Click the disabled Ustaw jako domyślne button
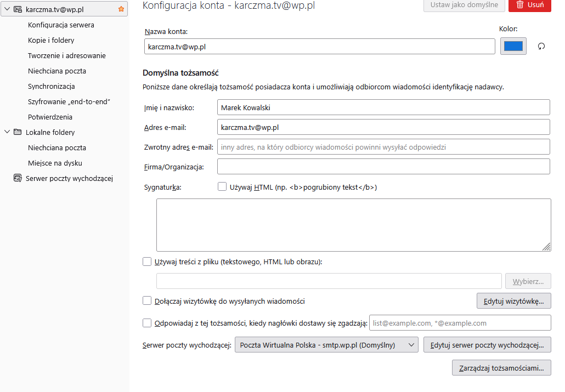 (x=464, y=5)
